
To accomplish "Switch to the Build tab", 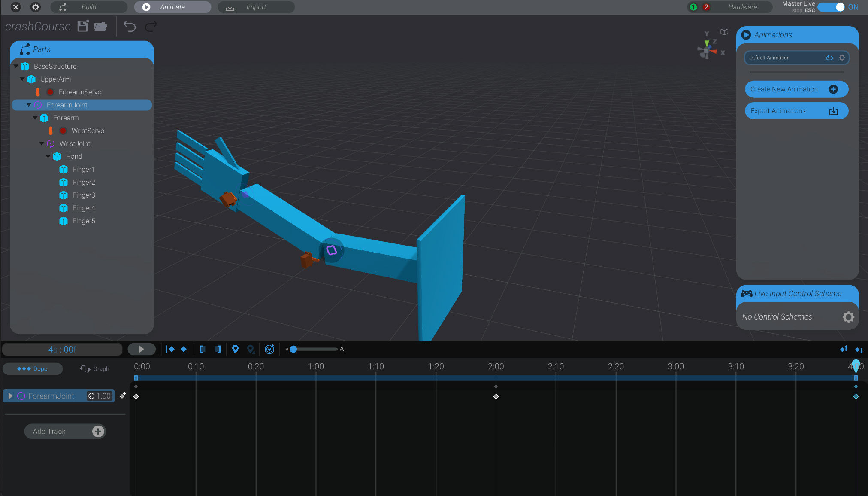I will (x=88, y=7).
